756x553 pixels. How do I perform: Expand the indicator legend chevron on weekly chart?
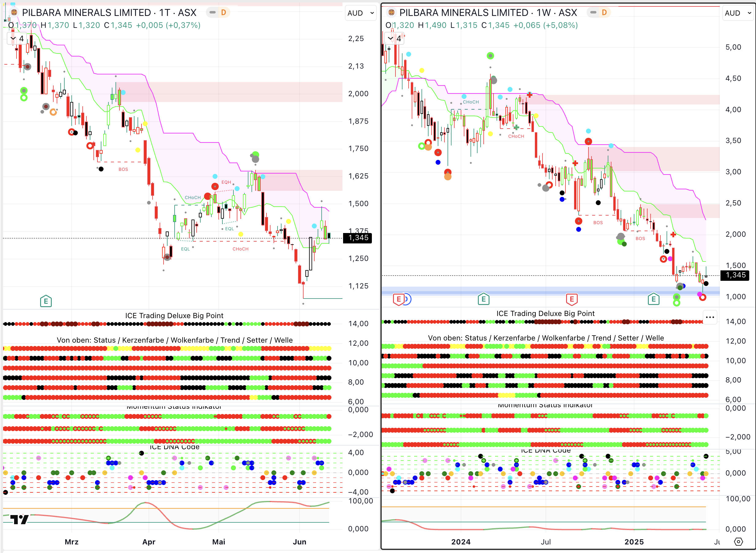pos(390,39)
